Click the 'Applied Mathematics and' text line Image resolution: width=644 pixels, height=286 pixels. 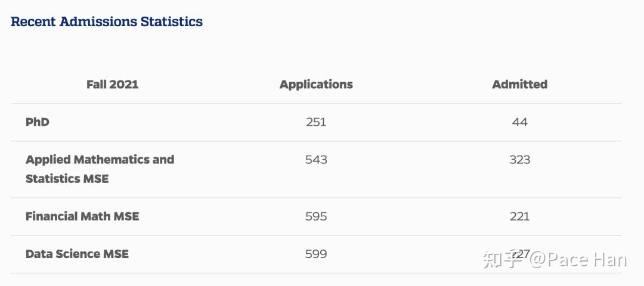pos(100,160)
